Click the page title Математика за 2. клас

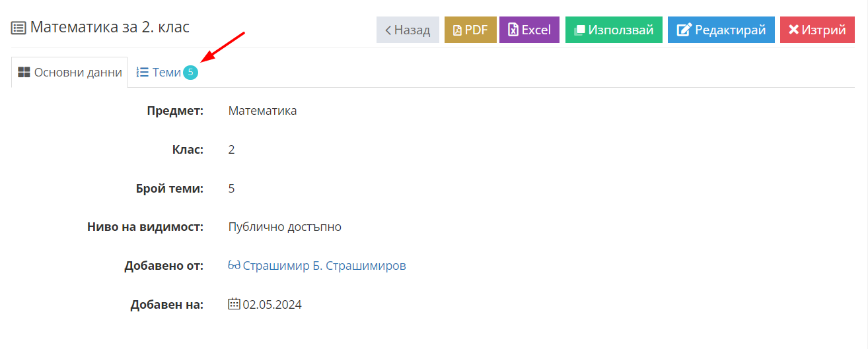[110, 28]
